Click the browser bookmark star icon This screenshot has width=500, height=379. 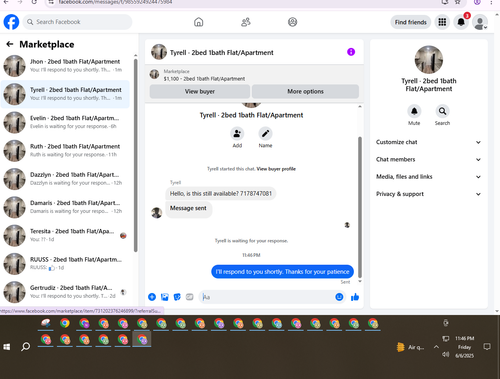458,2
